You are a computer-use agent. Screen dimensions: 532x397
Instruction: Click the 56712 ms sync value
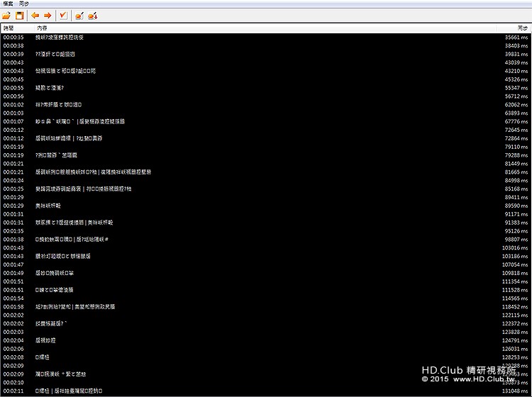pos(516,96)
